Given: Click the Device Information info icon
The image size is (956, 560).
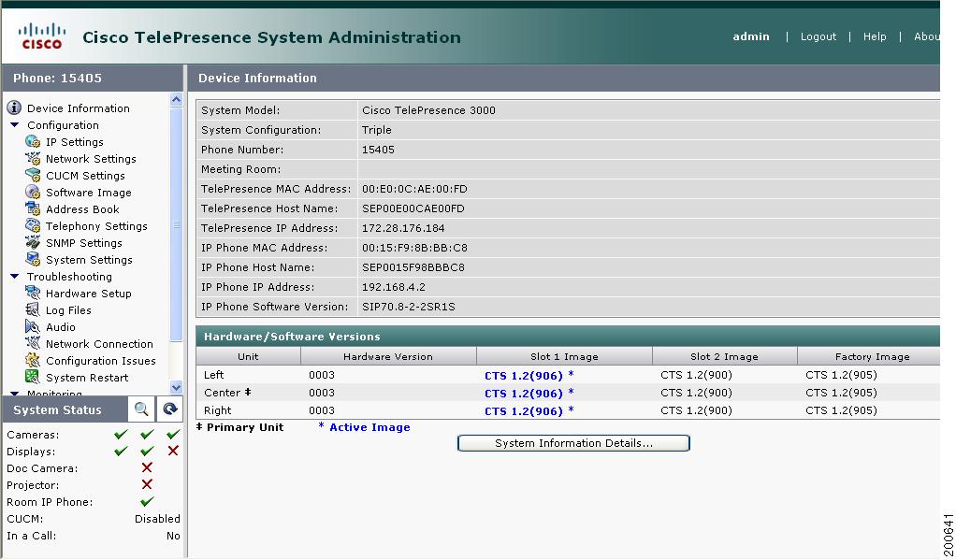Looking at the screenshot, I should click(x=14, y=108).
